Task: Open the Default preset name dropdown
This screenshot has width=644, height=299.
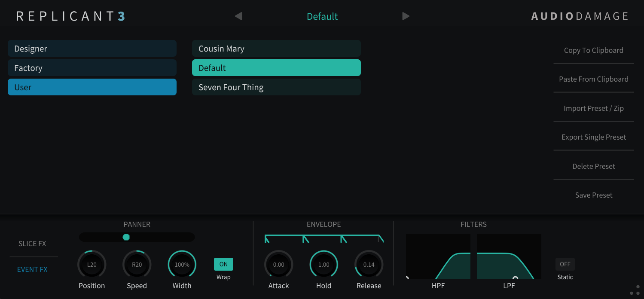Action: tap(322, 16)
